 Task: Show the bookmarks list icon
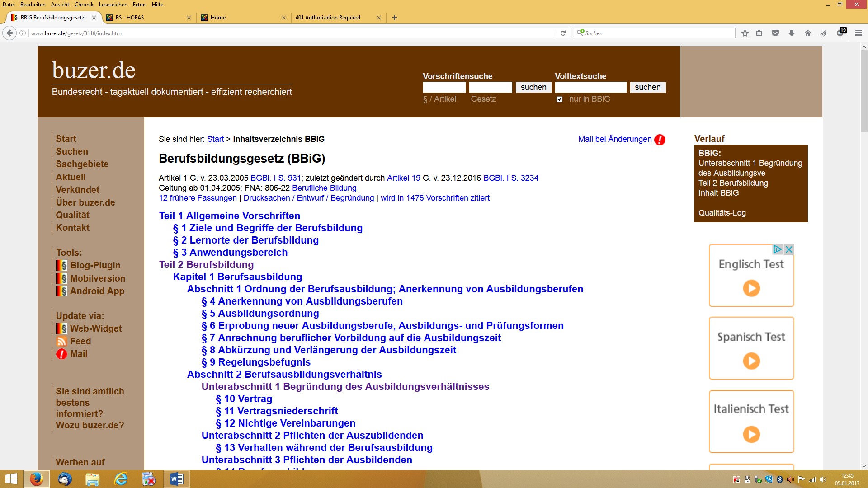[x=759, y=33]
